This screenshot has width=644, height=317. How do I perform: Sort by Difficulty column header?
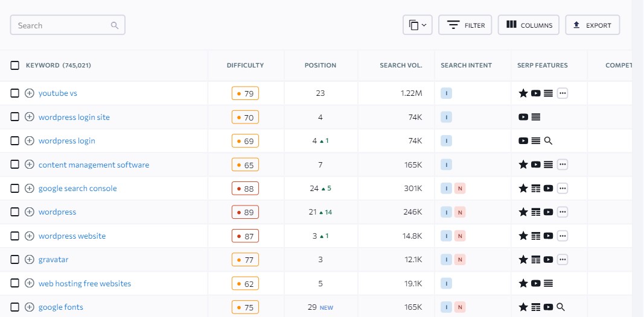245,65
